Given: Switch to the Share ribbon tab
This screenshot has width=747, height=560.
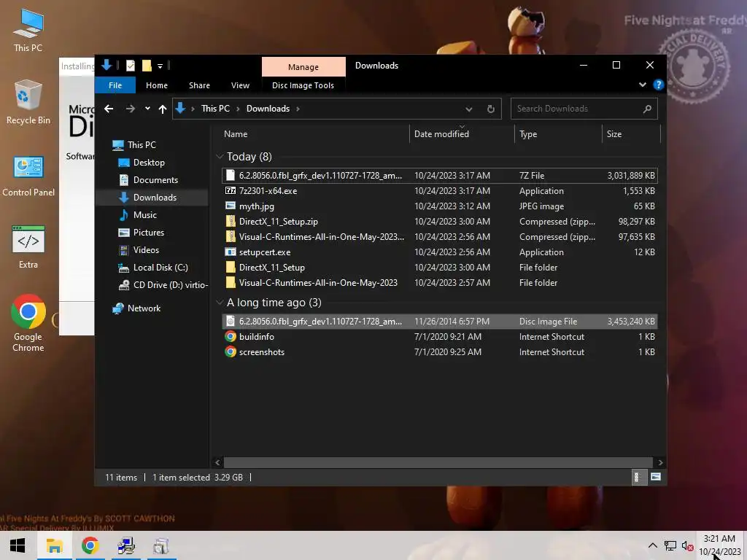Looking at the screenshot, I should [x=199, y=85].
